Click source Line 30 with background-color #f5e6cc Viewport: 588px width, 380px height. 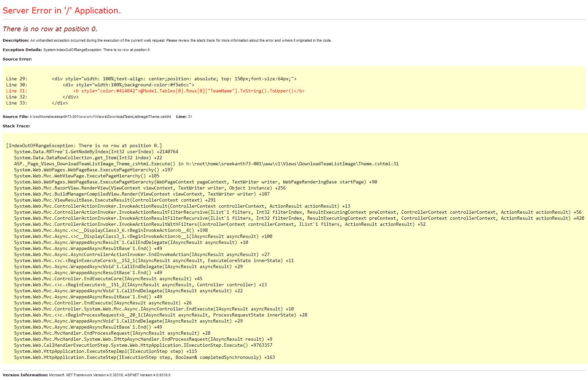(x=128, y=85)
